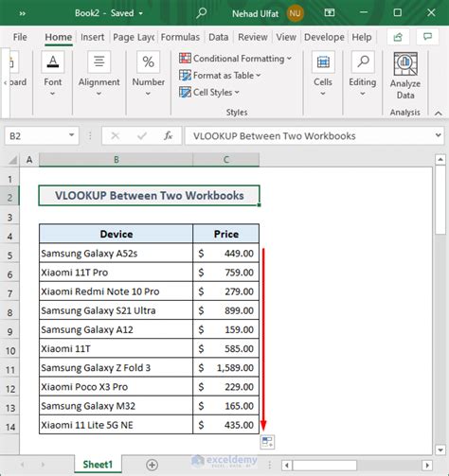Click the Select All corner triangle
This screenshot has width=449, height=476.
coord(12,160)
